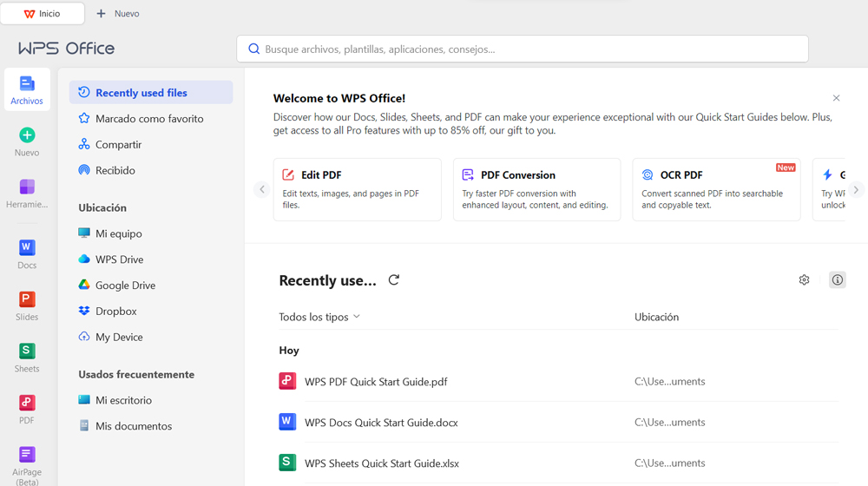
Task: Open a new tab with Nuevo
Action: click(x=118, y=13)
